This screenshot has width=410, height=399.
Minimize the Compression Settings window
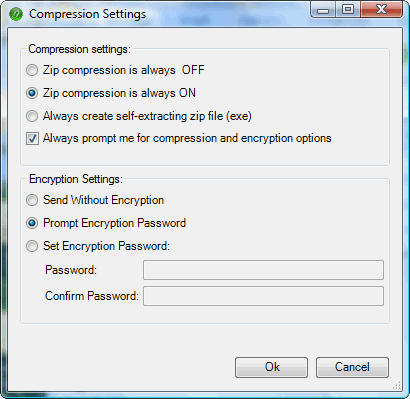click(x=322, y=10)
